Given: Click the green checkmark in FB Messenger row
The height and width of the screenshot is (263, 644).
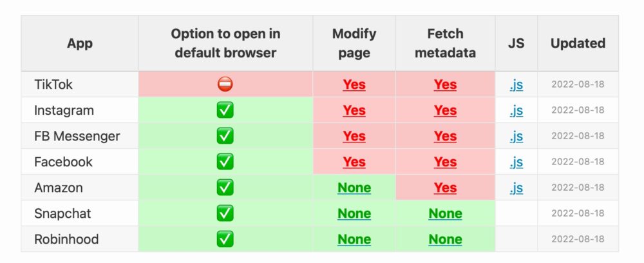Looking at the screenshot, I should 225,135.
